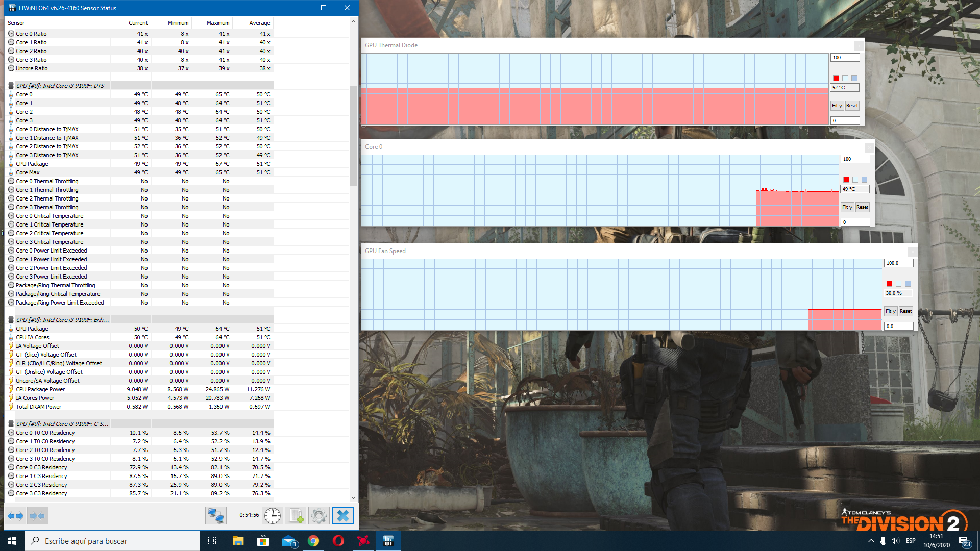
Task: Edit GPU Fan Speed max value field
Action: 899,263
